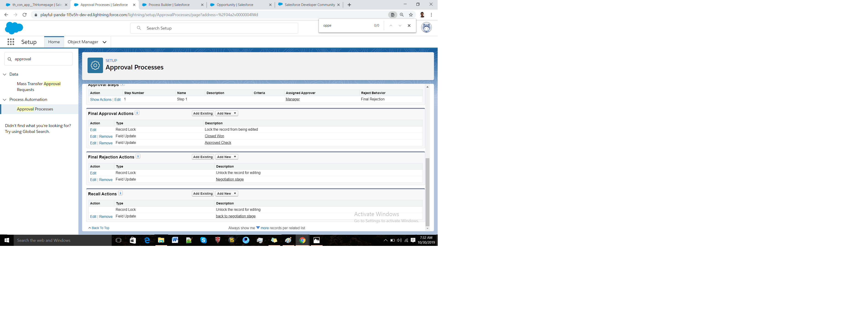Click Add Existing in Final Rejection Actions
868x316 pixels.
click(x=203, y=157)
